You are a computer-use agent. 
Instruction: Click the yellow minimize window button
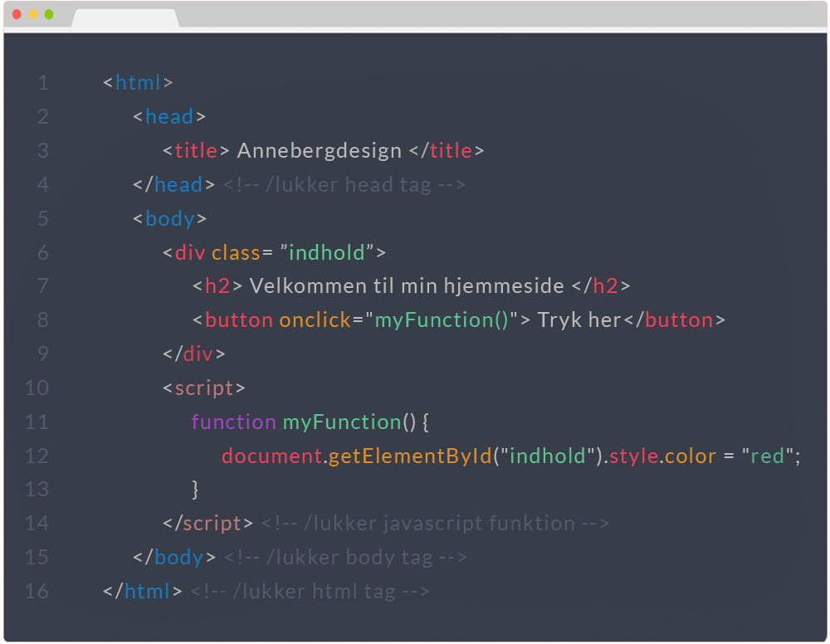tap(33, 14)
